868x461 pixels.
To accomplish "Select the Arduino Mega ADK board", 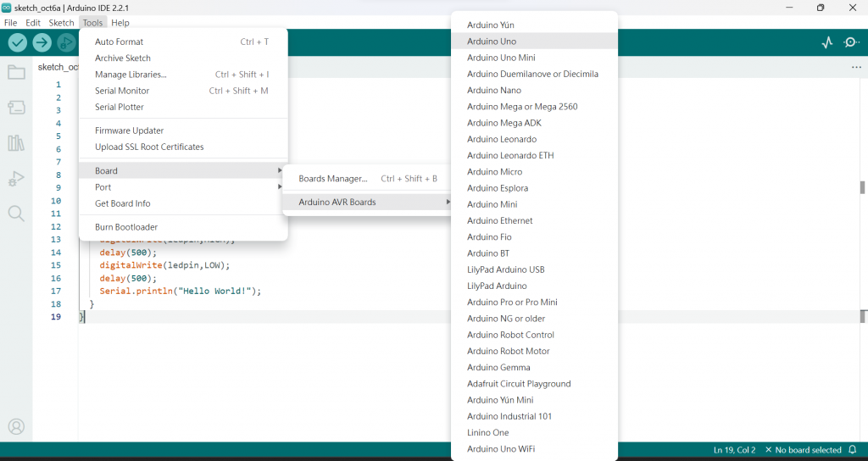I will (x=534, y=123).
